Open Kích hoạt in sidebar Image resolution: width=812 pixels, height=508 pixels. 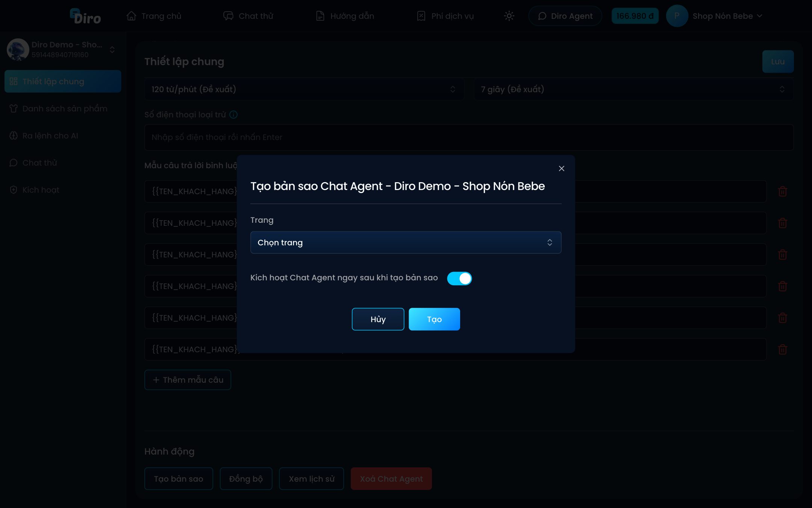tap(63, 190)
